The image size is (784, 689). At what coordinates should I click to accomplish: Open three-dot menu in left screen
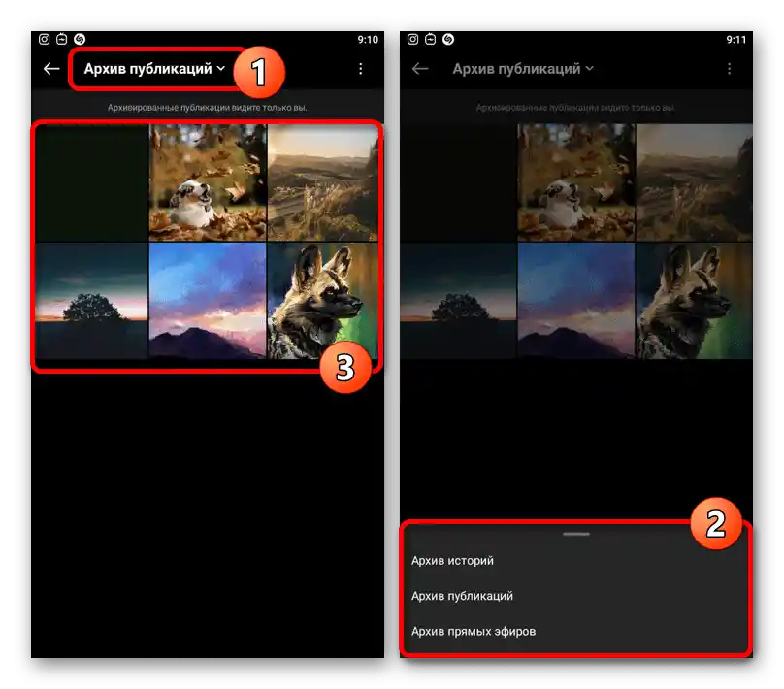tap(361, 69)
